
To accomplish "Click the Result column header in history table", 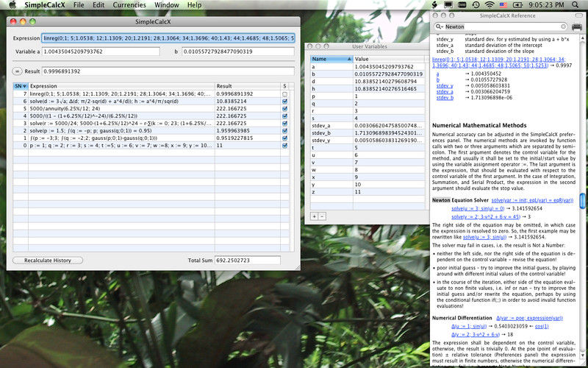I will [248, 86].
